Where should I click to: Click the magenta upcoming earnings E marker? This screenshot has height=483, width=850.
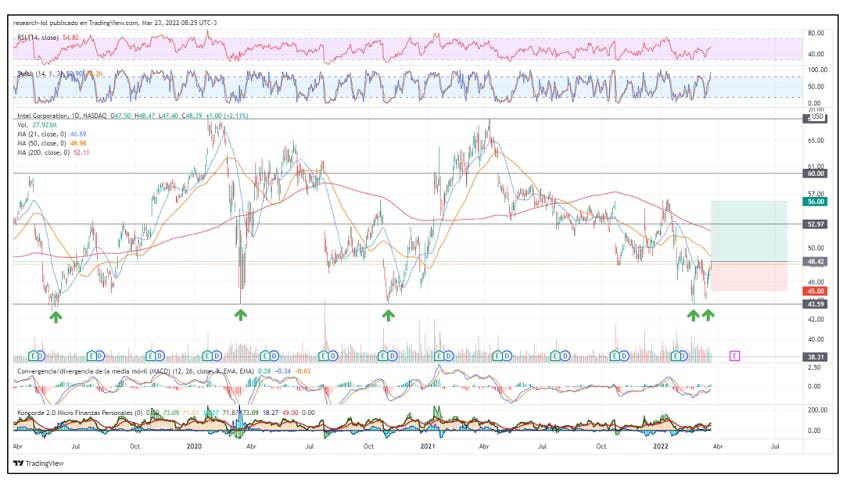coord(735,356)
